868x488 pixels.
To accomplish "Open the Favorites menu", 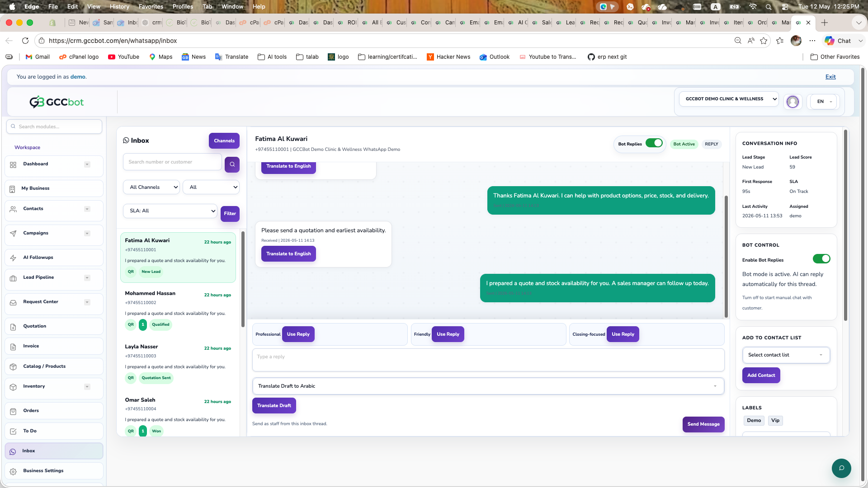I will coord(151,6).
